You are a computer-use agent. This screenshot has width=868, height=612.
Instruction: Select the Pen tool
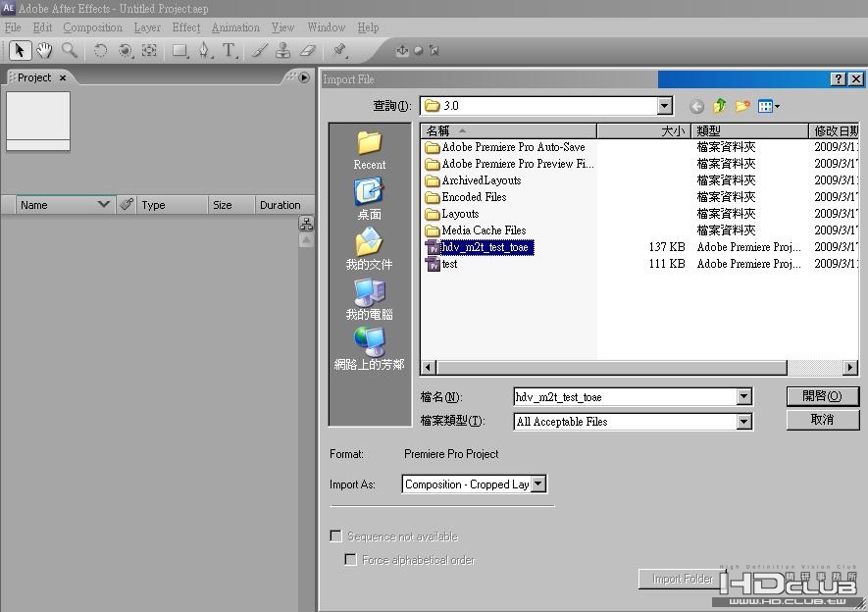[204, 50]
